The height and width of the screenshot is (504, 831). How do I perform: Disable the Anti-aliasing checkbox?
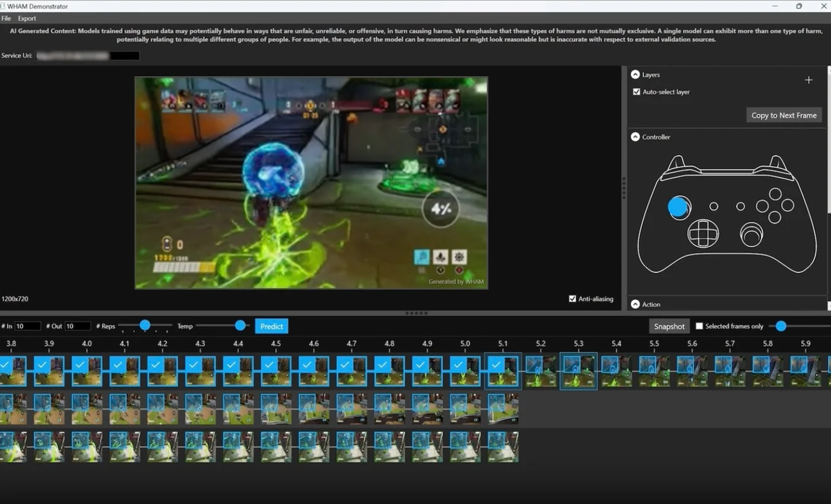click(572, 299)
